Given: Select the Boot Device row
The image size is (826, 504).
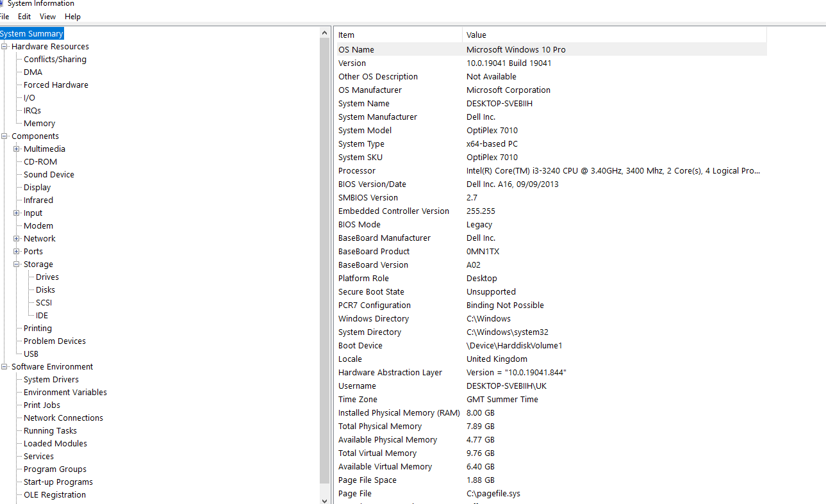Looking at the screenshot, I should click(x=550, y=345).
